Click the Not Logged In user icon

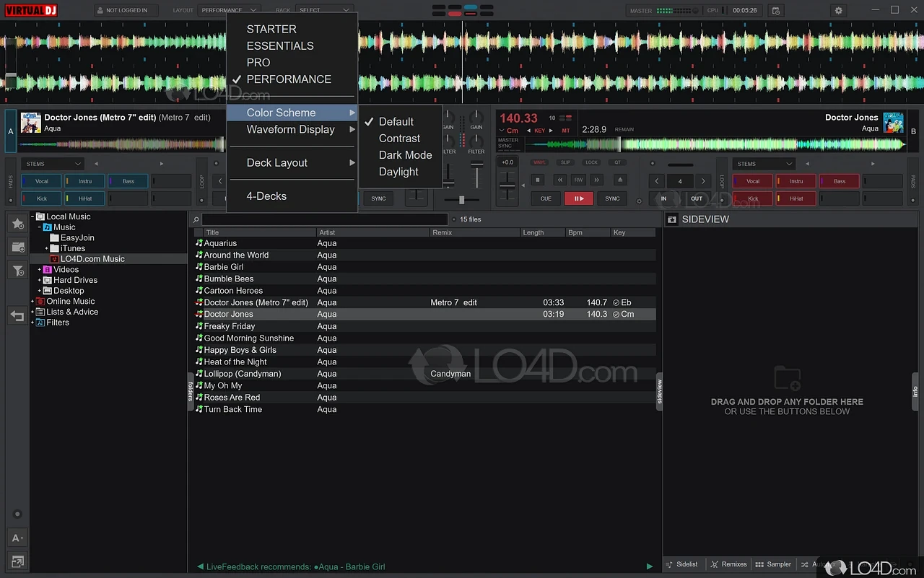[x=100, y=11]
